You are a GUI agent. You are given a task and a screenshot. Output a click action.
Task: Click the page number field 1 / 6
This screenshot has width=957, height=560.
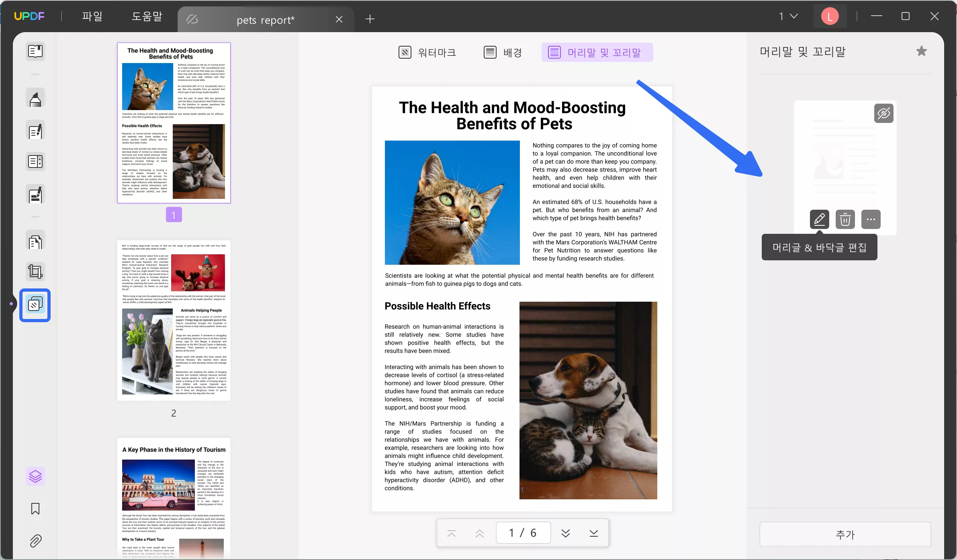coord(523,533)
